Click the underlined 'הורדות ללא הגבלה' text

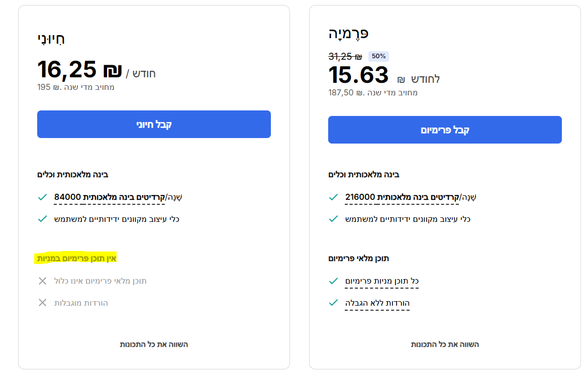[x=377, y=303]
